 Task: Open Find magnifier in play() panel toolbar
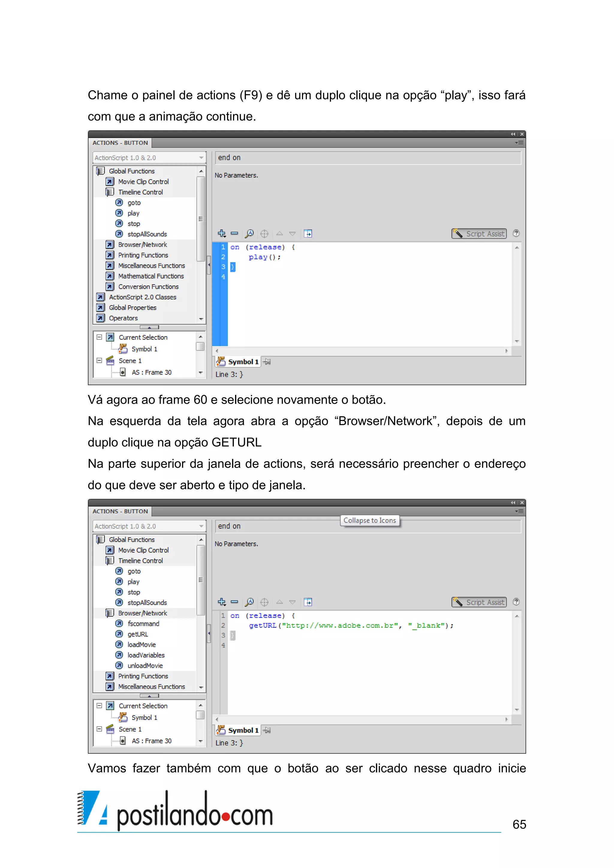coord(249,234)
